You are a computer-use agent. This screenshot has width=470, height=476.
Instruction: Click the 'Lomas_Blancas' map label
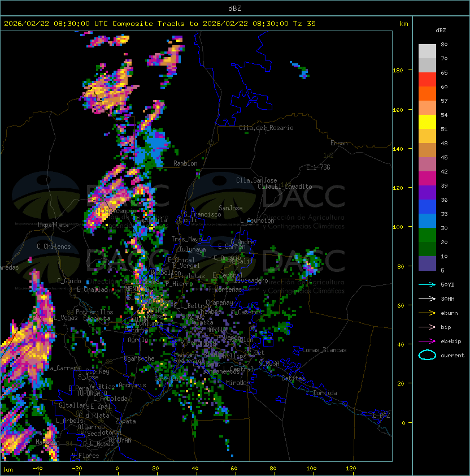pyautogui.click(x=324, y=350)
